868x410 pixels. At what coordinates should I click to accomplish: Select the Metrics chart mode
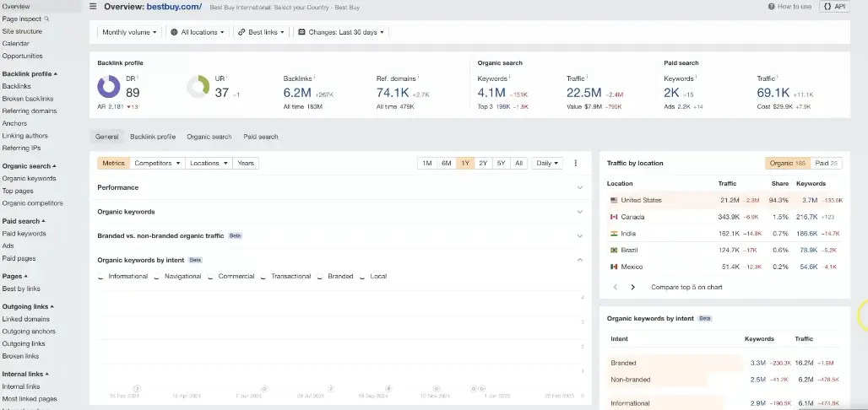pyautogui.click(x=113, y=163)
